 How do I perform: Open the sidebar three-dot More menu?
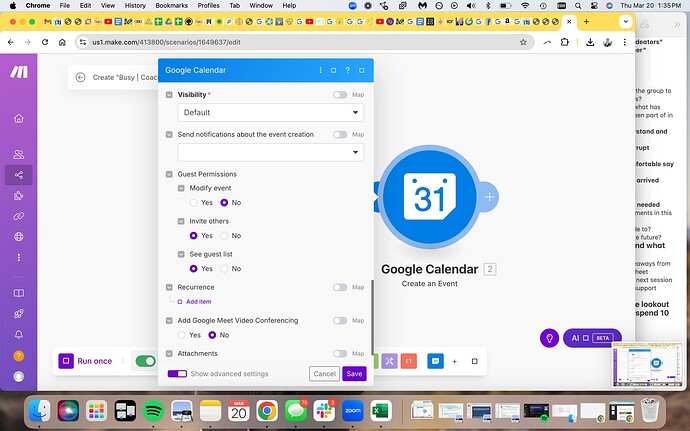click(x=18, y=258)
